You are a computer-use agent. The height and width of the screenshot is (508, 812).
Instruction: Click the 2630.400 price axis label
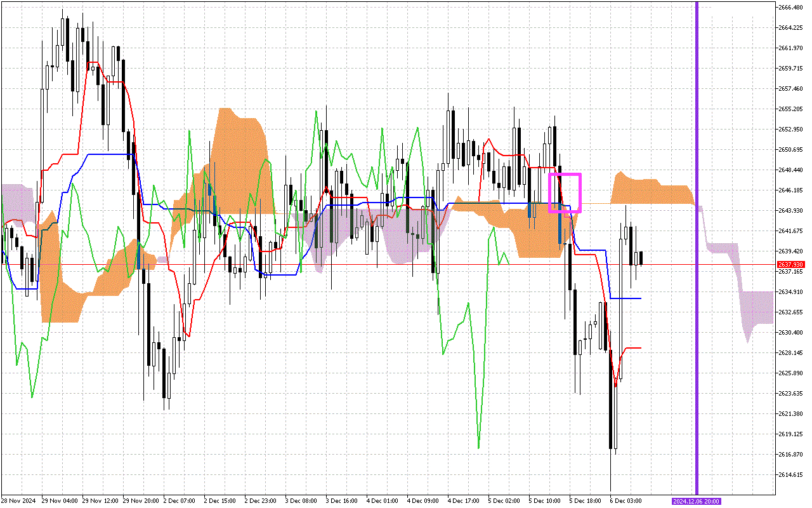[x=790, y=333]
